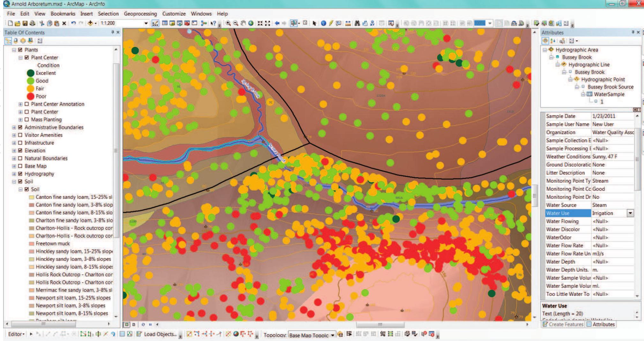Open the Topology Base Map dropdown

click(333, 335)
